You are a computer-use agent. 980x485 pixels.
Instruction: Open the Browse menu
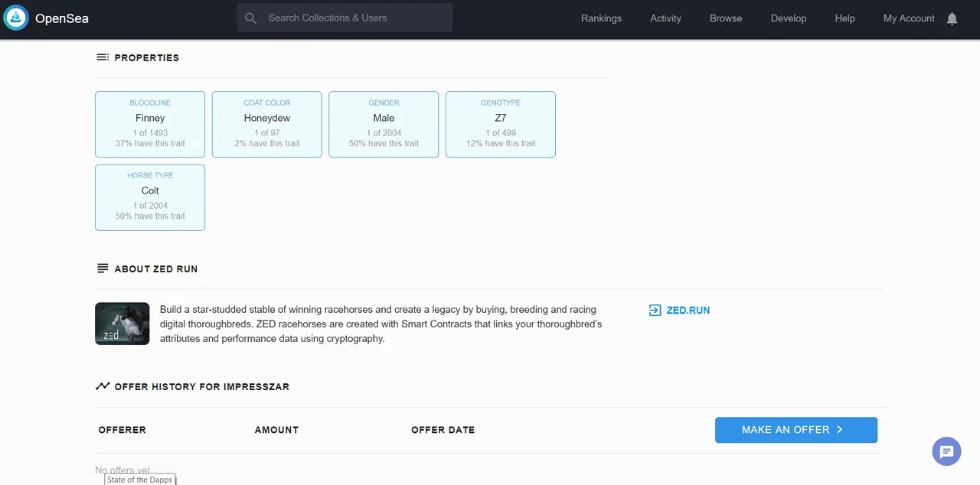(726, 18)
